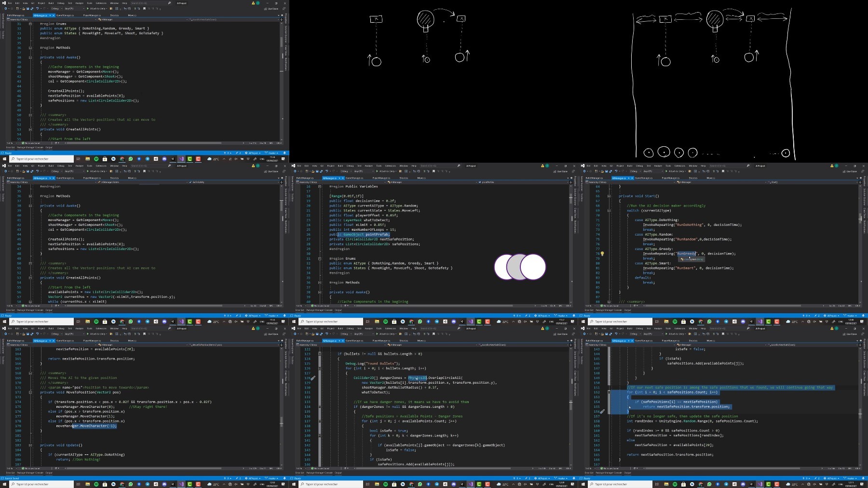Click the Undo icon in the window showing the OverlapCircleAll code
The image size is (868, 488).
[x=326, y=334]
